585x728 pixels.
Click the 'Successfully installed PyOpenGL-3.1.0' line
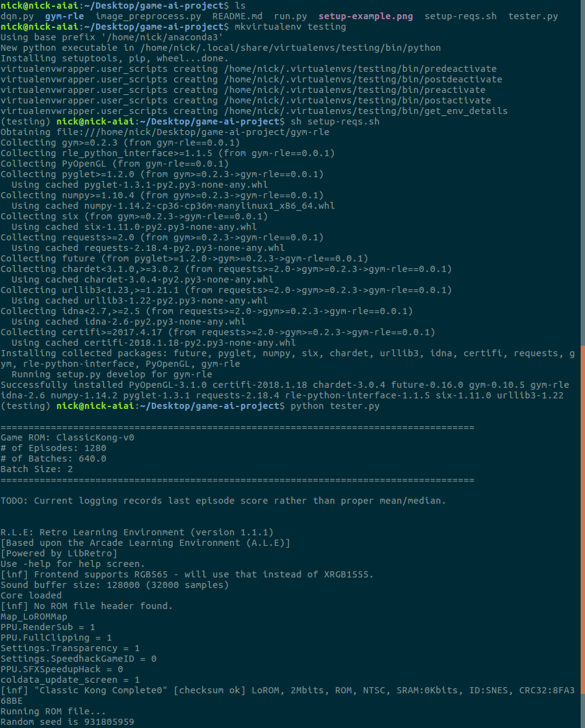coord(285,390)
